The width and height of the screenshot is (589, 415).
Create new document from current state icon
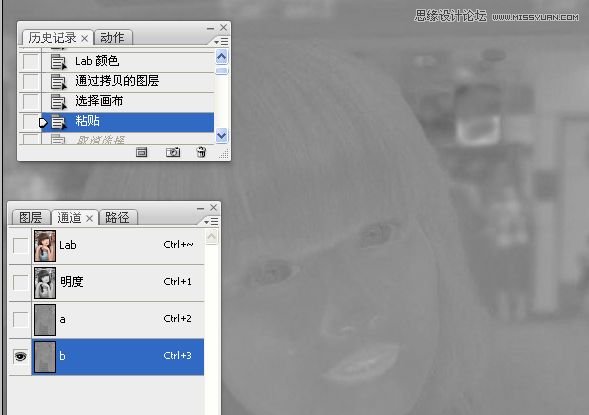click(x=142, y=152)
